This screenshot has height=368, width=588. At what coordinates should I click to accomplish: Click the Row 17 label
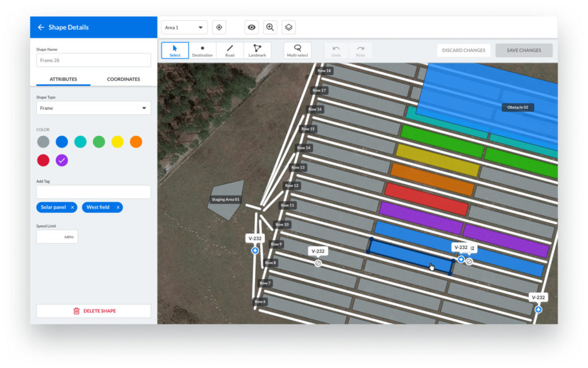coord(319,90)
